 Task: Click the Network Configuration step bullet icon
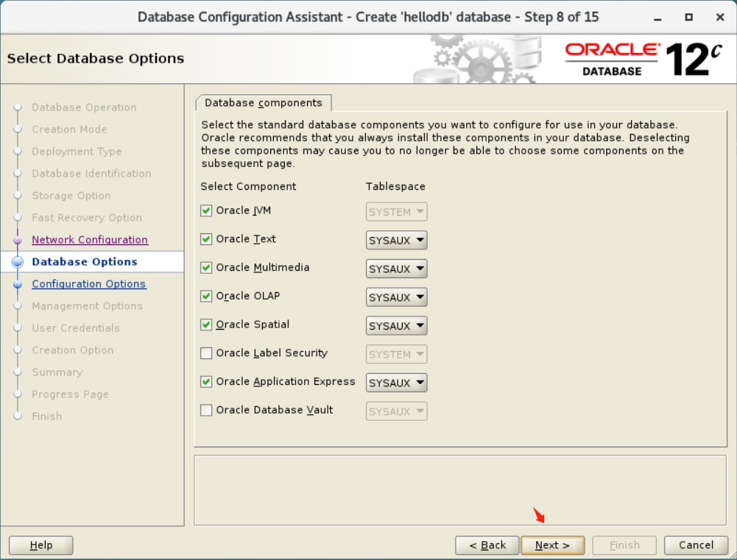(18, 240)
